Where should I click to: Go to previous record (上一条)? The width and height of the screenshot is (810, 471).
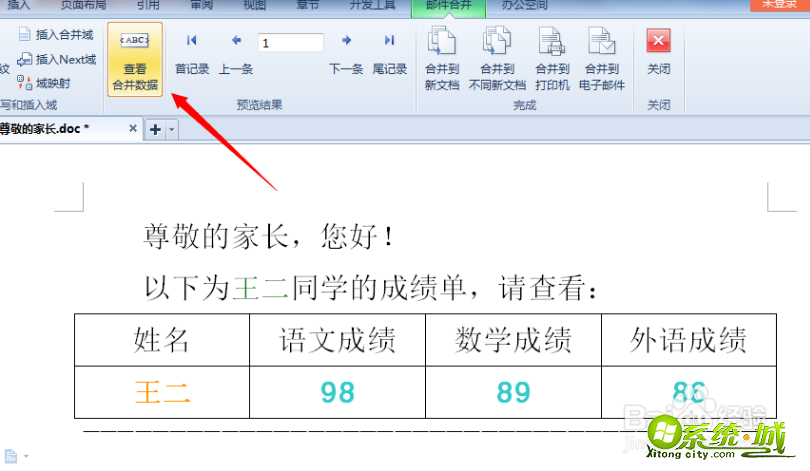236,54
